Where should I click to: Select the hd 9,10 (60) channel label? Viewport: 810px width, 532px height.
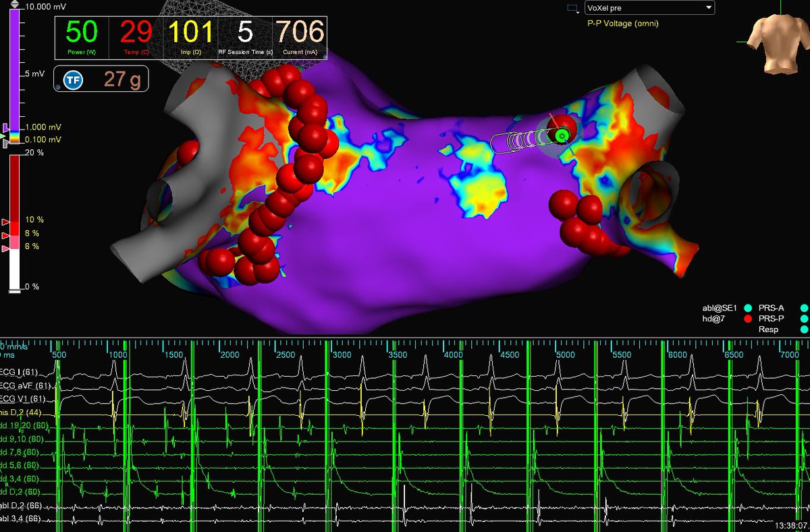pyautogui.click(x=22, y=440)
